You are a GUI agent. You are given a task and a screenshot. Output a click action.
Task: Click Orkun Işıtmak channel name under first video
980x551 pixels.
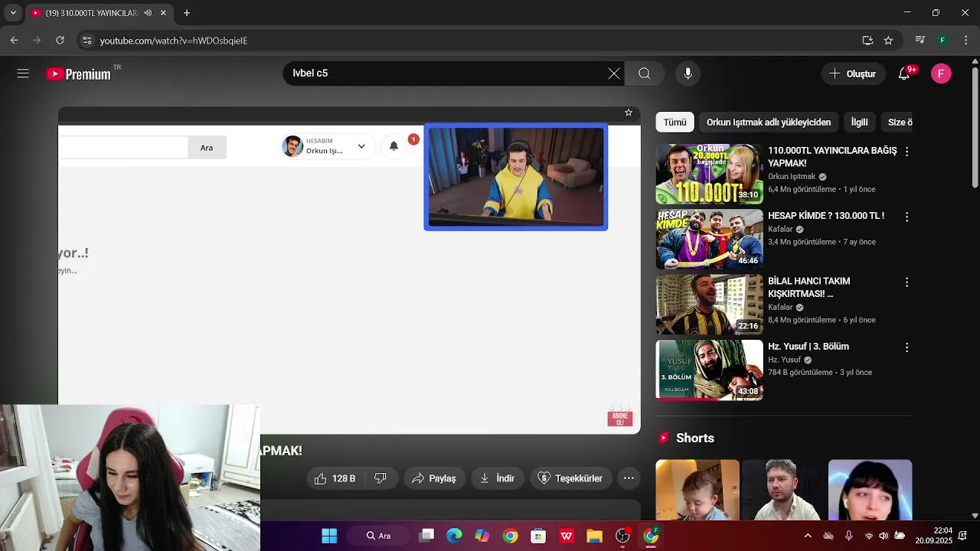pyautogui.click(x=792, y=177)
